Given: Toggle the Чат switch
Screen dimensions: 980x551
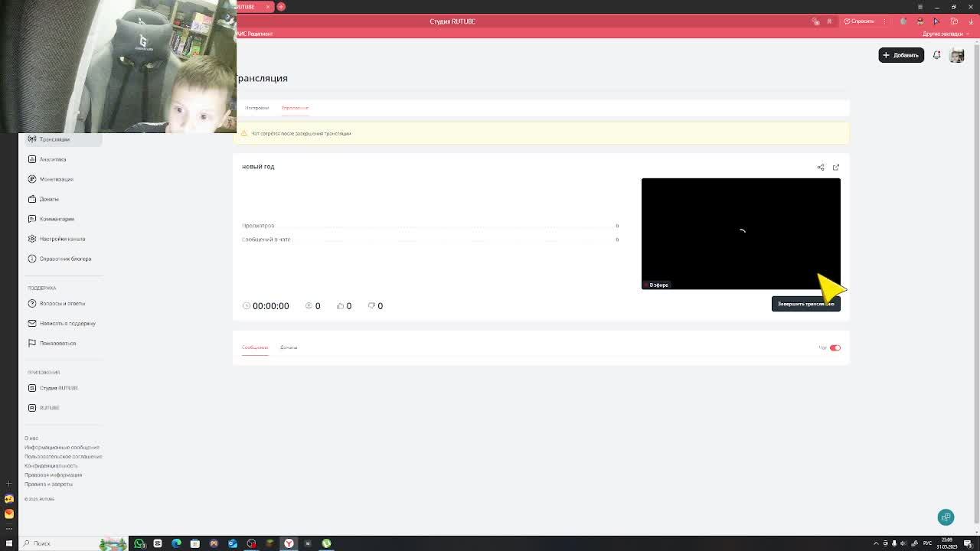Looking at the screenshot, I should (x=835, y=347).
